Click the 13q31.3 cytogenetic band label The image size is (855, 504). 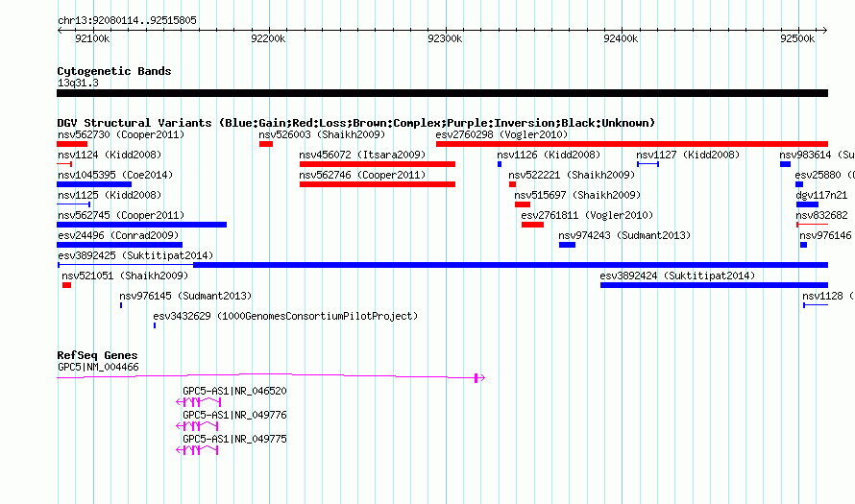[x=78, y=84]
